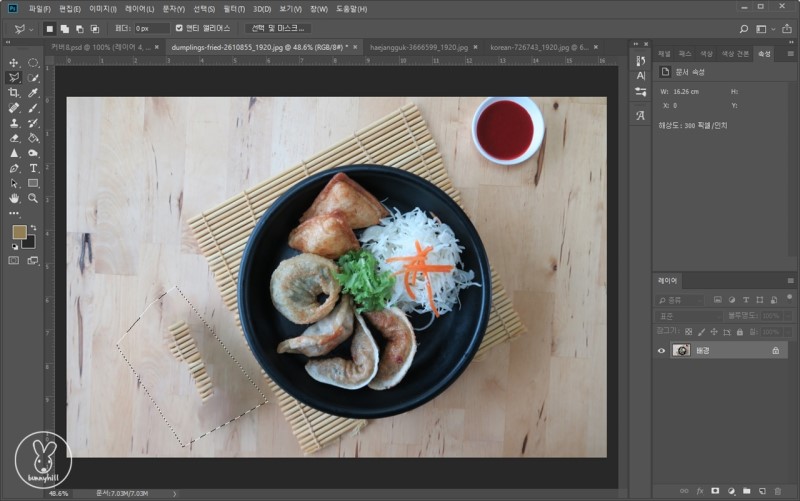
Task: Pick the Eyedropper tool
Action: click(33, 92)
